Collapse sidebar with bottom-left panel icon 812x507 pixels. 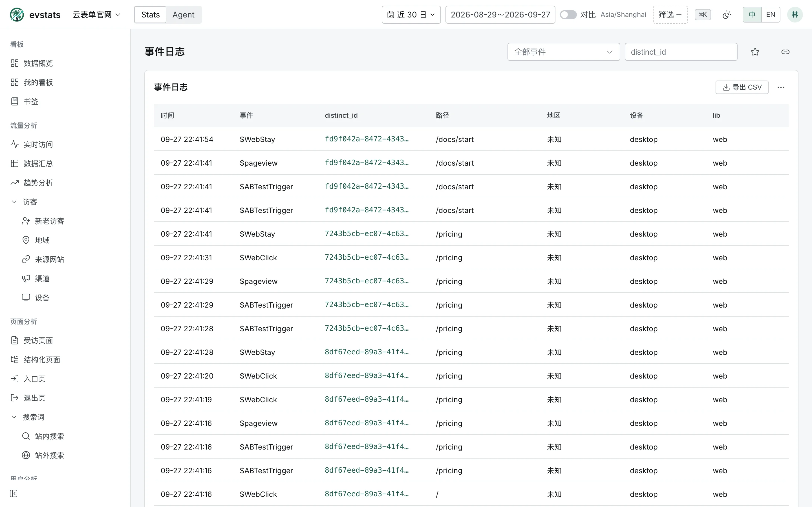coord(14,493)
